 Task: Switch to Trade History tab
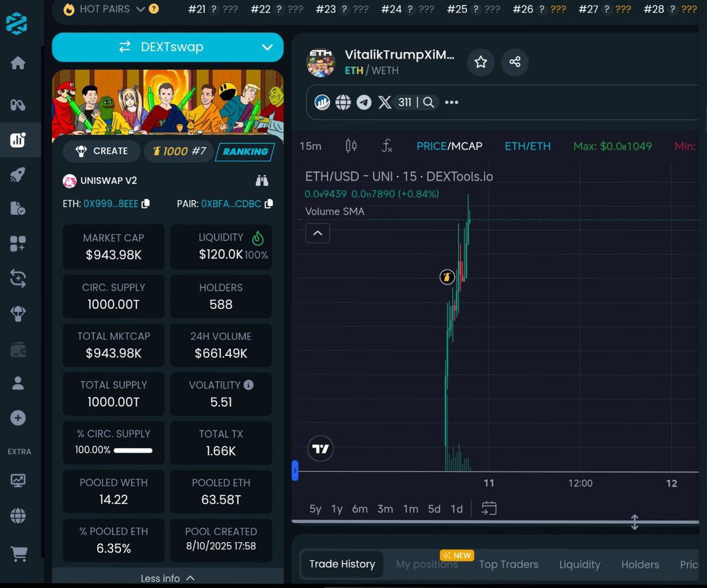tap(342, 564)
